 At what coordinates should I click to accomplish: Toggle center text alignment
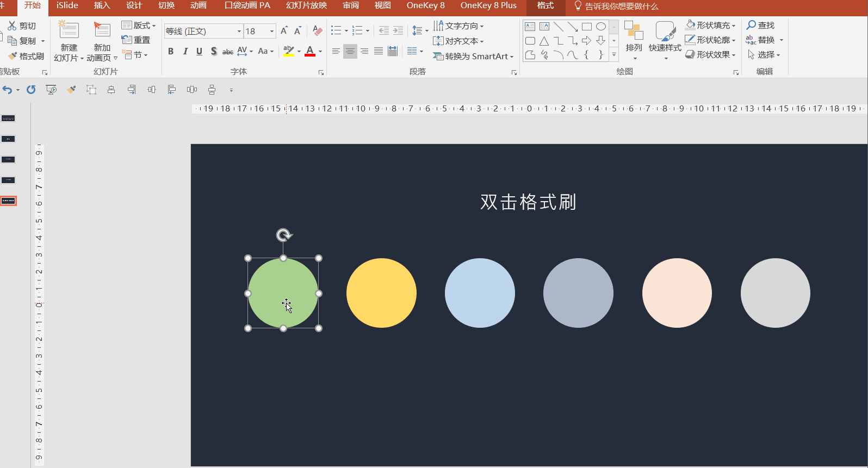[x=350, y=51]
